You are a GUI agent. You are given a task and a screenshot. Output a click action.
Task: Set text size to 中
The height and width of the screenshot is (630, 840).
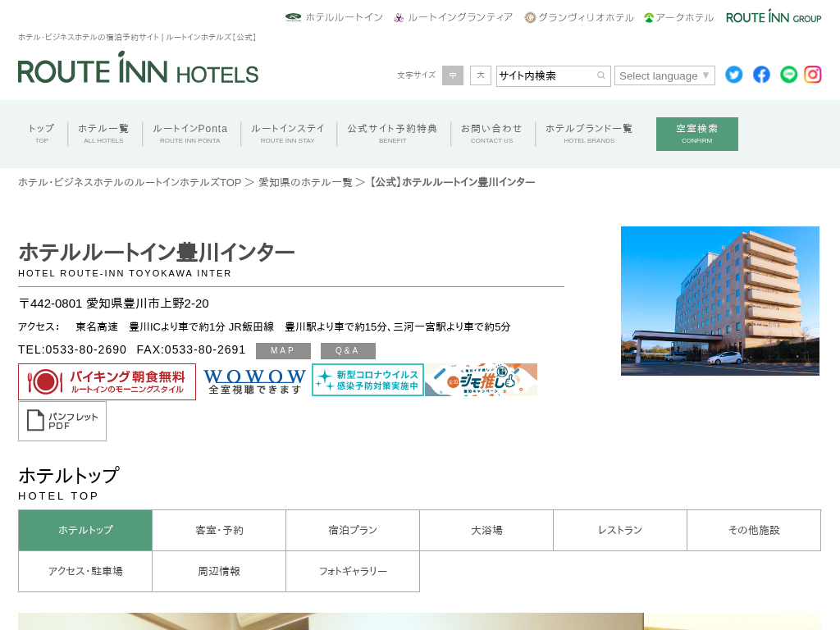click(x=453, y=75)
